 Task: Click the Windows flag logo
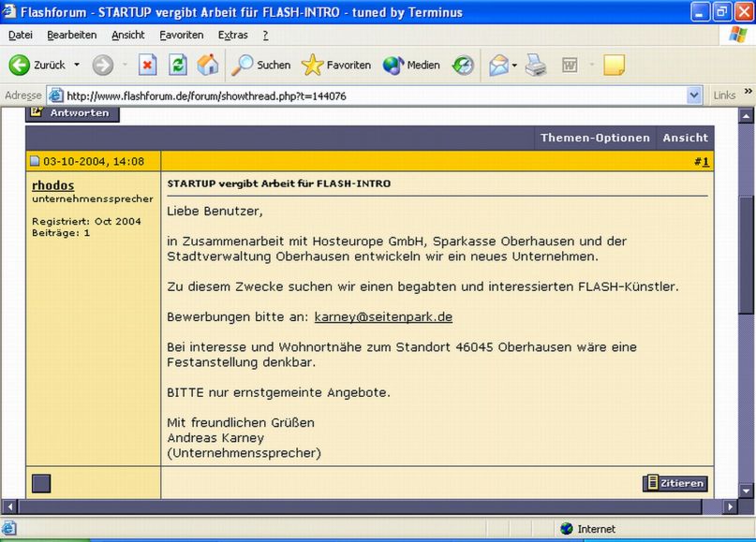737,35
